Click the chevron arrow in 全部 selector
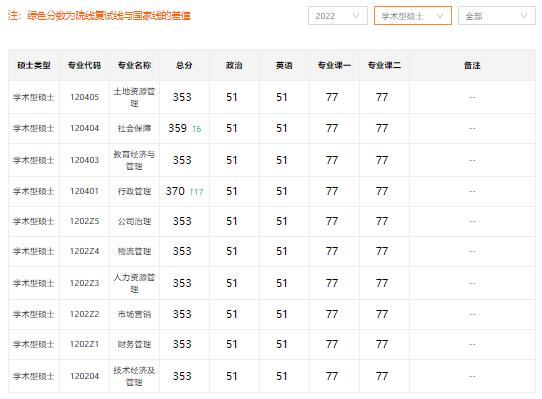The image size is (542, 399). tap(524, 16)
